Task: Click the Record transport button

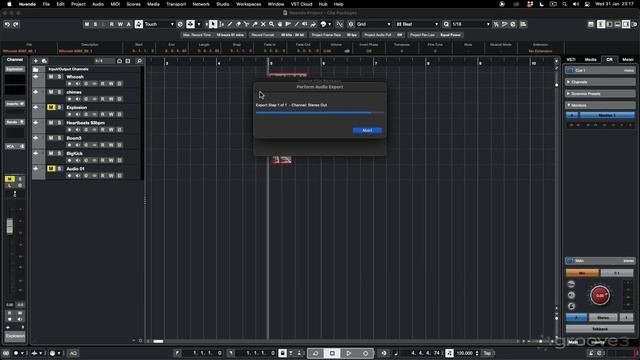Action: 365,353
